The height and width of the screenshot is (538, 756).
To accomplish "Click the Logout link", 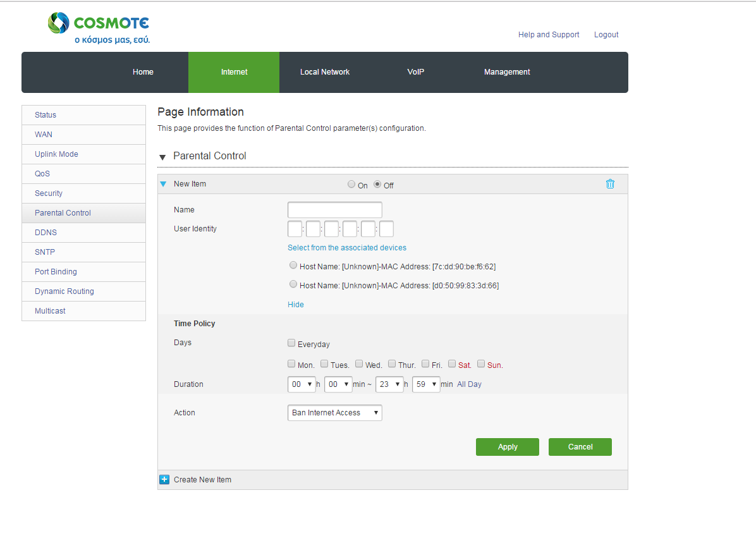I will (x=606, y=35).
